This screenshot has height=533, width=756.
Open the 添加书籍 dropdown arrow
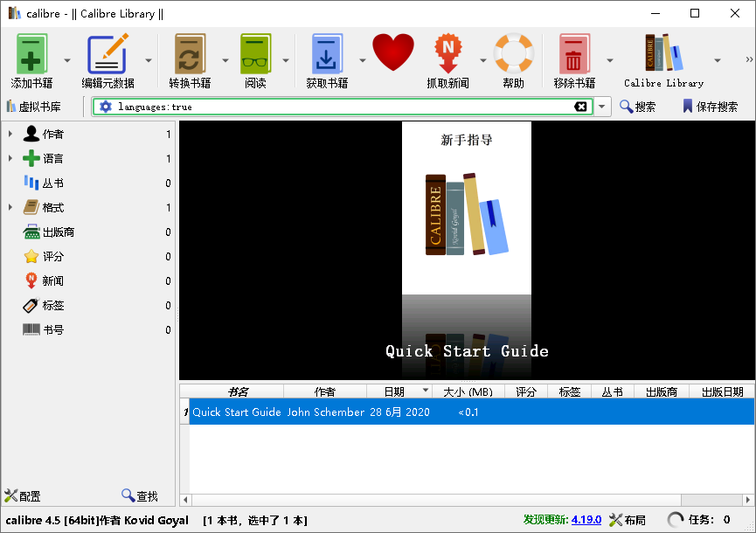[67, 60]
